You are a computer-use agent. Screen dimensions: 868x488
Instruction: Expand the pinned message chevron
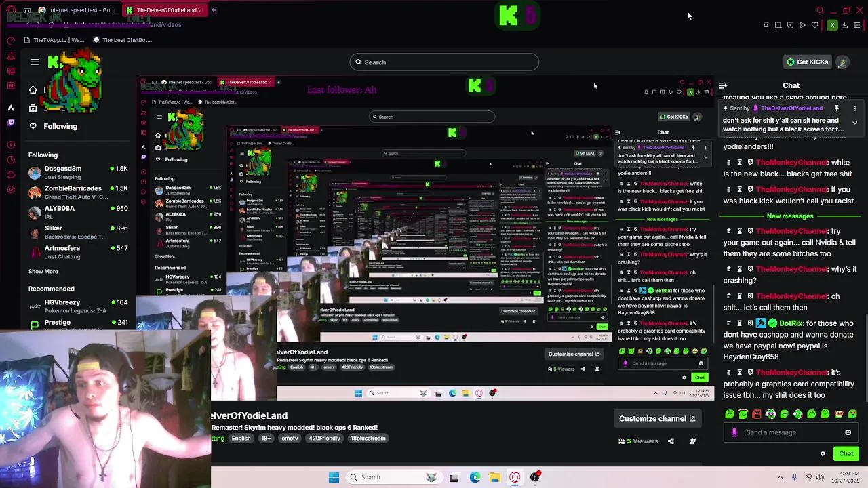[854, 123]
